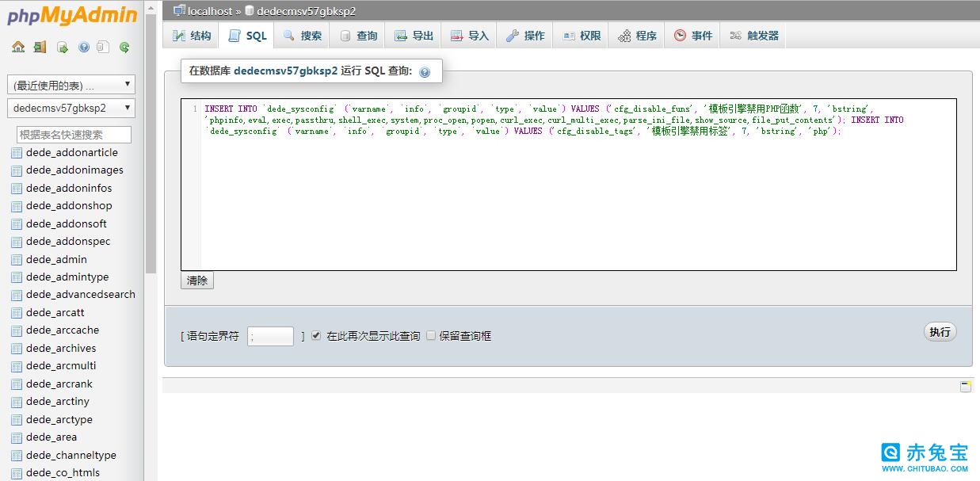Open the phpMyAdmin documentation page icon
Viewport: 980px width, 481px height.
click(x=103, y=48)
